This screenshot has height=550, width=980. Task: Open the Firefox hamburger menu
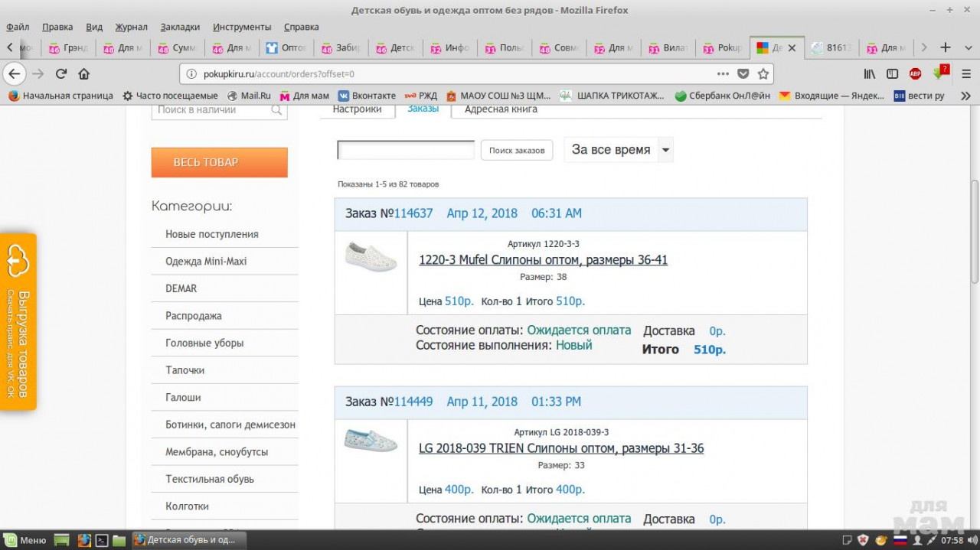pyautogui.click(x=965, y=74)
